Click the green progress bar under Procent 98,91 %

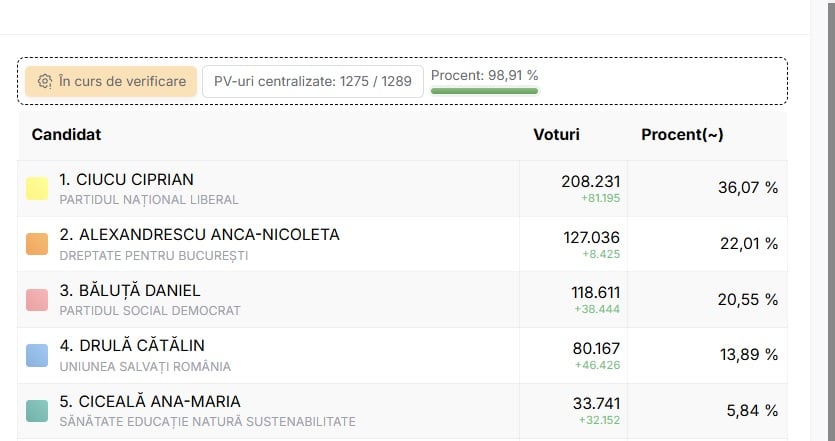point(484,91)
